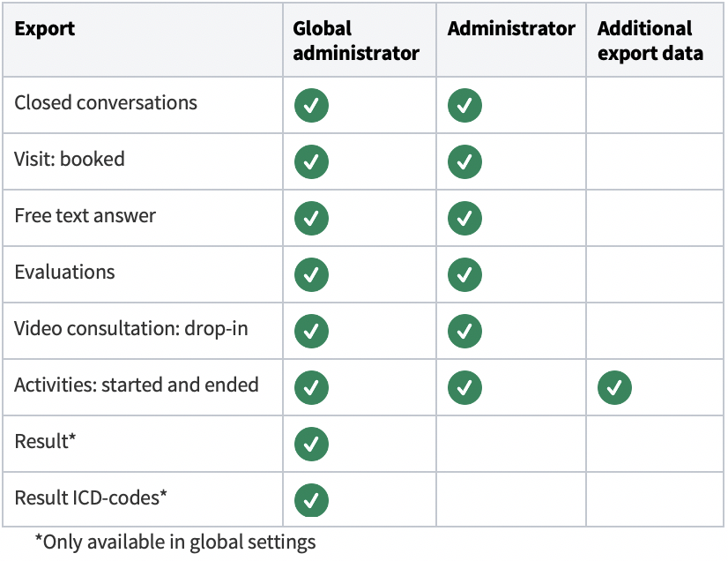Click Global administrator checkmark for Result ICD-codes
This screenshot has width=728, height=561.
click(311, 500)
